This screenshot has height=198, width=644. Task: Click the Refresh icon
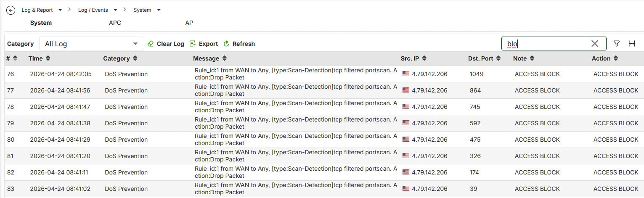226,44
